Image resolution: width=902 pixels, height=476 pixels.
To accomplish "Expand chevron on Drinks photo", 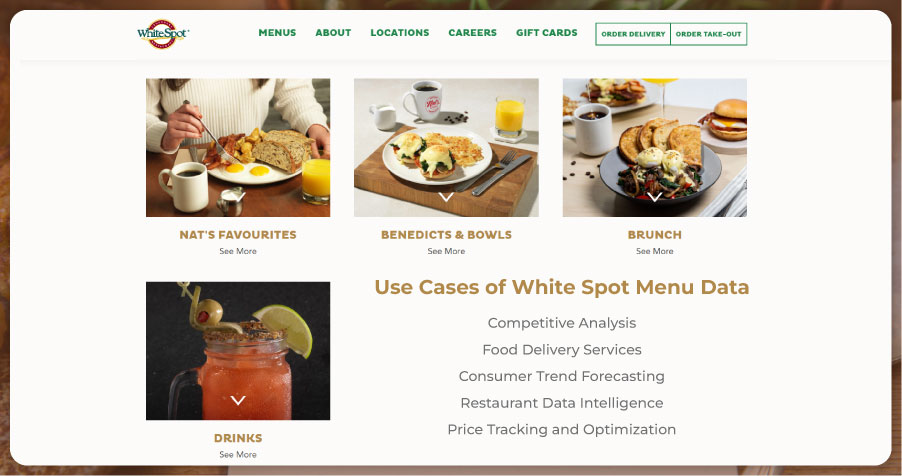I will click(238, 400).
